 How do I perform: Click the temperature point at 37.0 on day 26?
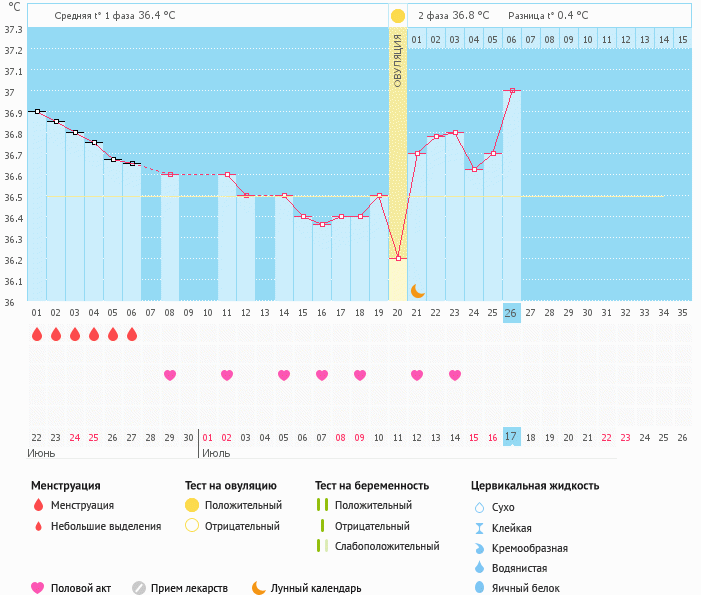512,91
